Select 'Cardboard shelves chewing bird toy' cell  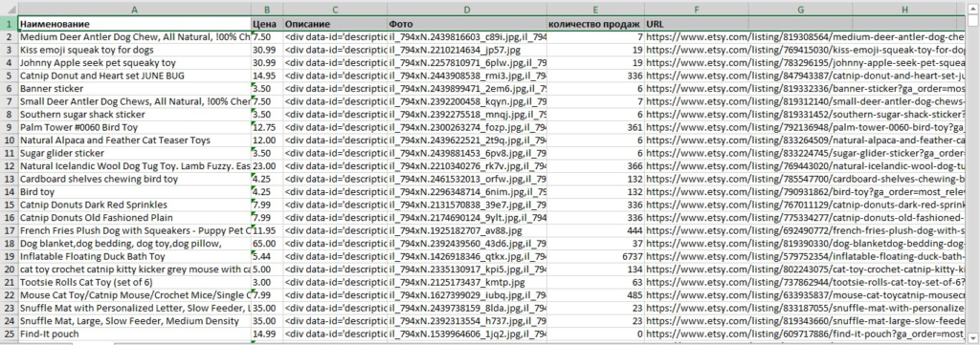[134, 179]
